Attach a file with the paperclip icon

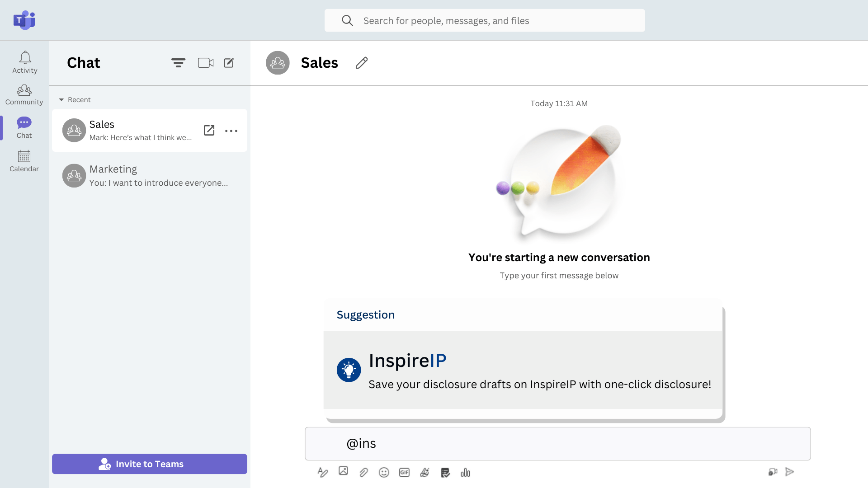363,472
